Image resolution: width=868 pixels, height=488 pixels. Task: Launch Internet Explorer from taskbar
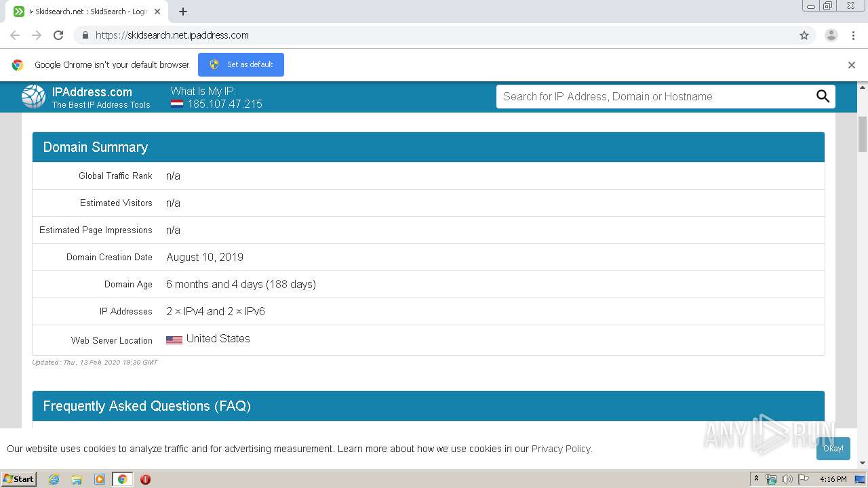click(54, 479)
